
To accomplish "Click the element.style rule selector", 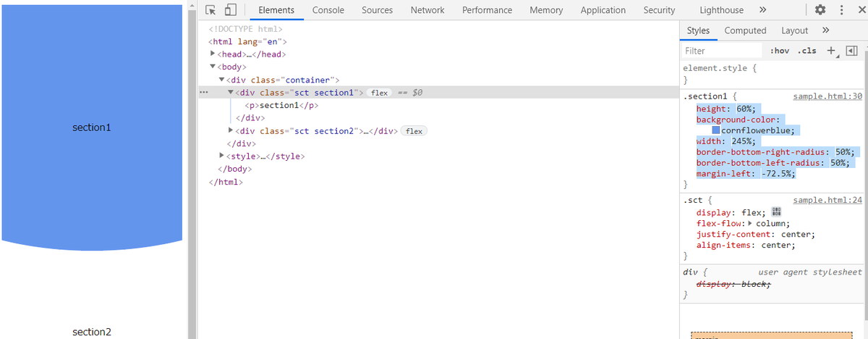I will 716,68.
